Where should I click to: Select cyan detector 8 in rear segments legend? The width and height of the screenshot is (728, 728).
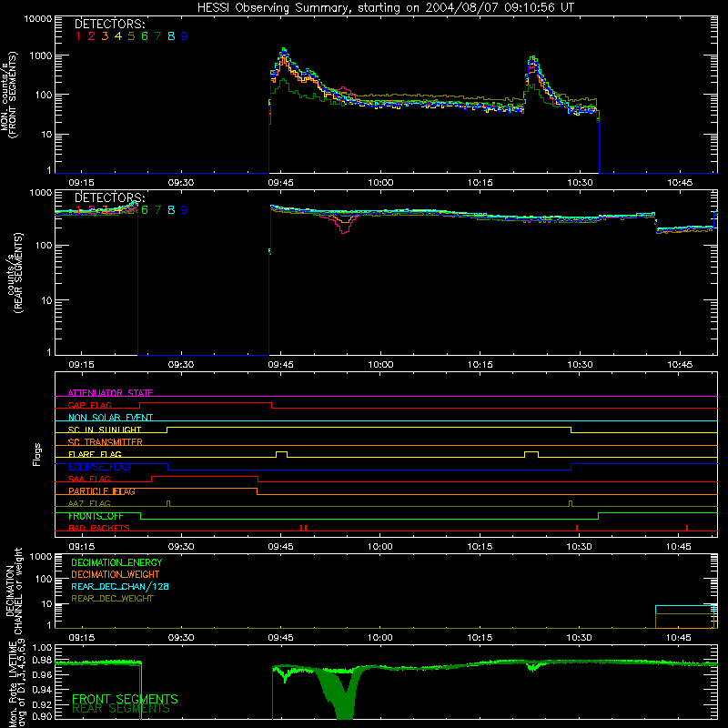(171, 210)
